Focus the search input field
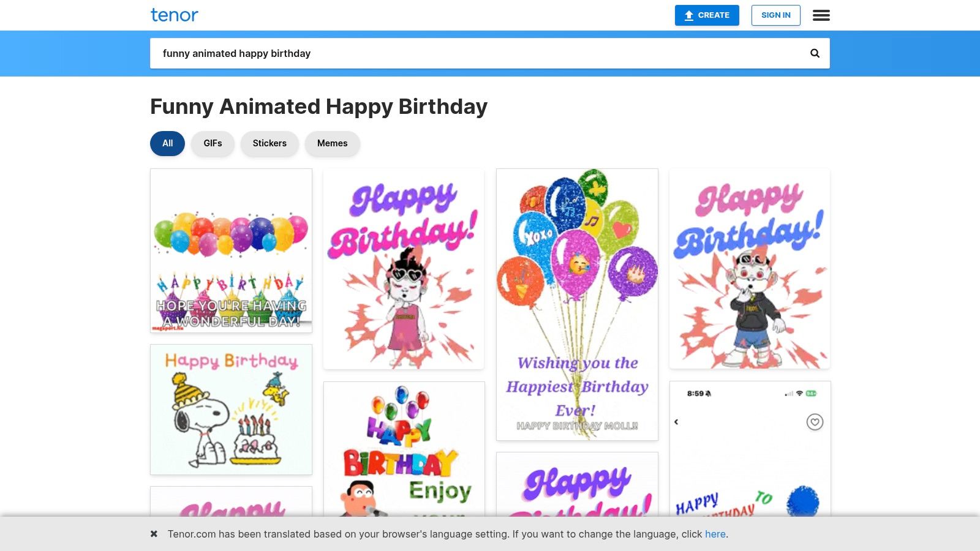 [x=478, y=53]
